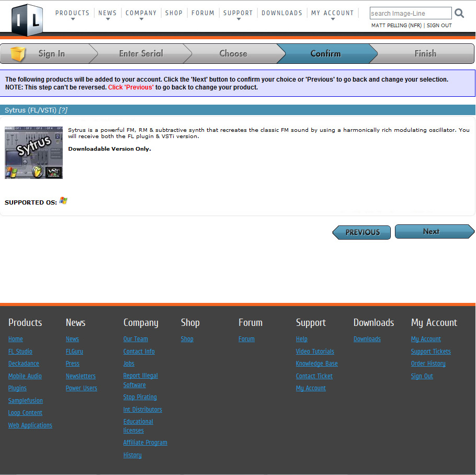Viewport: 476px width, 475px height.
Task: Expand the Support menu arrow
Action: (x=239, y=19)
